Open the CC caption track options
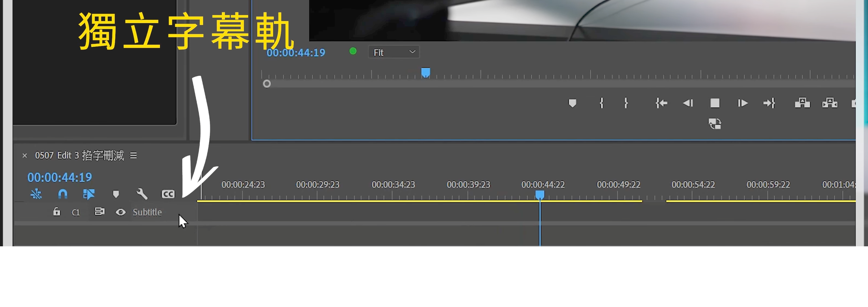 [x=168, y=194]
